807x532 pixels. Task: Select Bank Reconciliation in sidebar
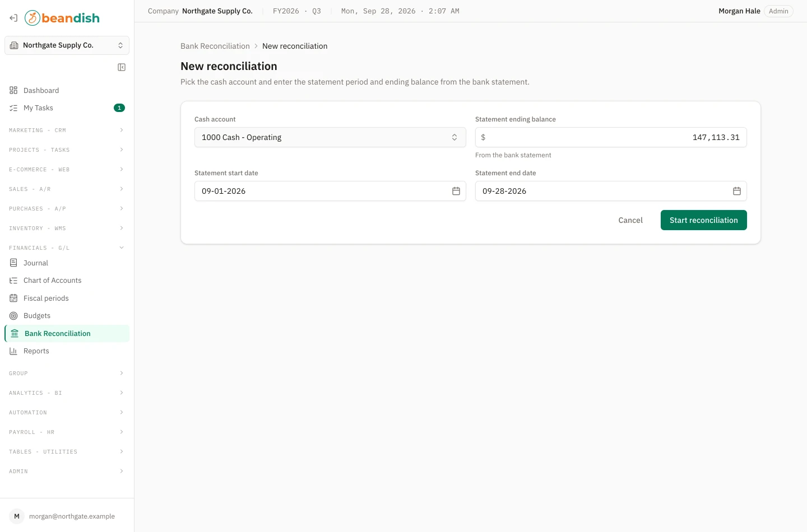point(67,333)
